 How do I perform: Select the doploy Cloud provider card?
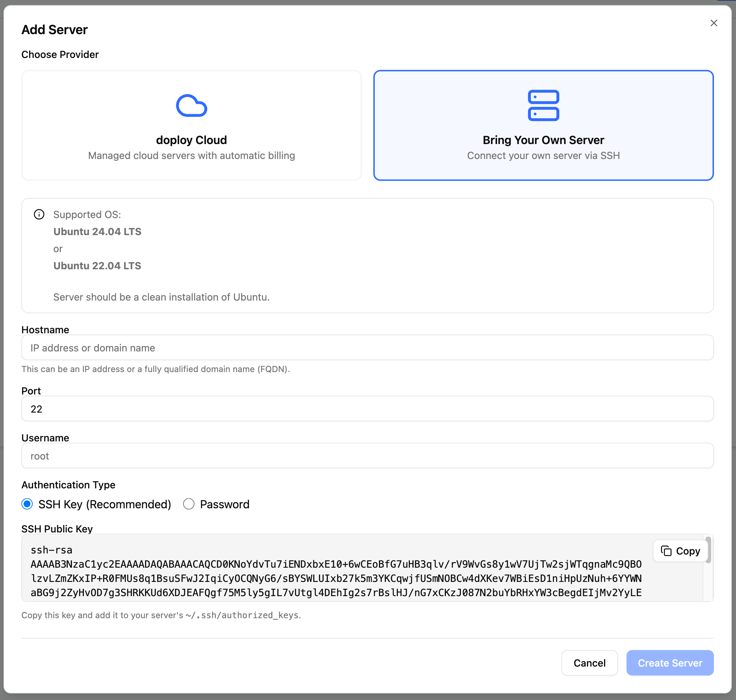(191, 126)
